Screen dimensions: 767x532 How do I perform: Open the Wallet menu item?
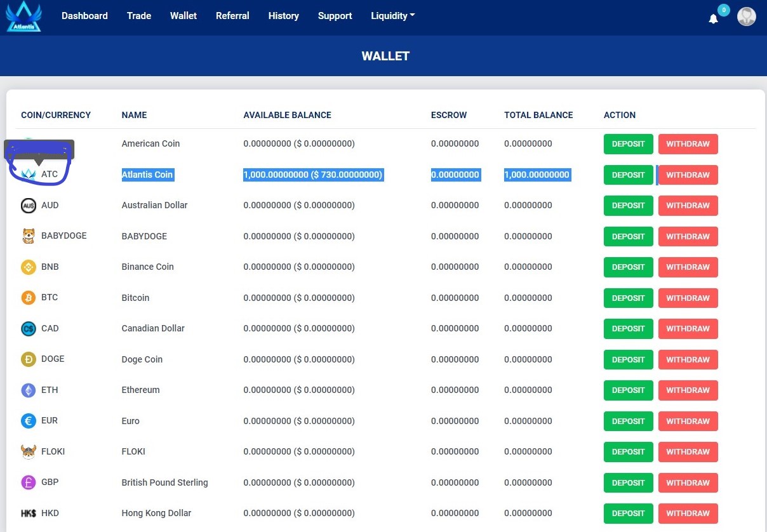[x=183, y=16]
